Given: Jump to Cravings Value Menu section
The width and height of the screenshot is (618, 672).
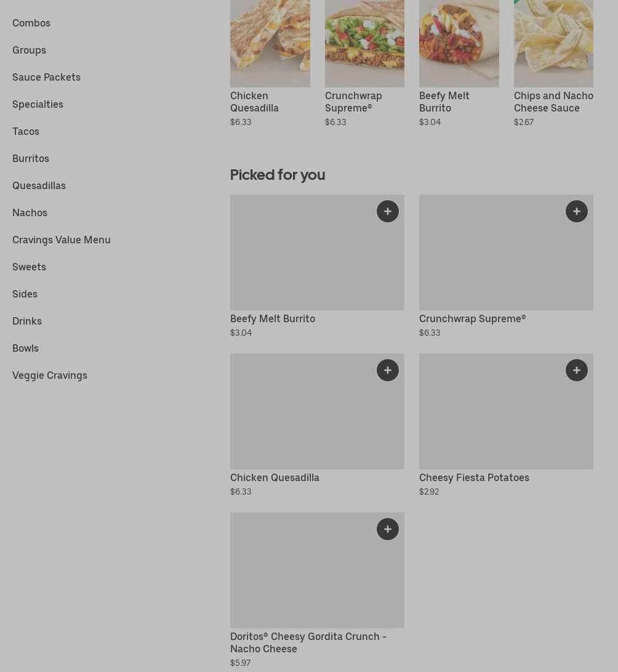Looking at the screenshot, I should [x=62, y=240].
